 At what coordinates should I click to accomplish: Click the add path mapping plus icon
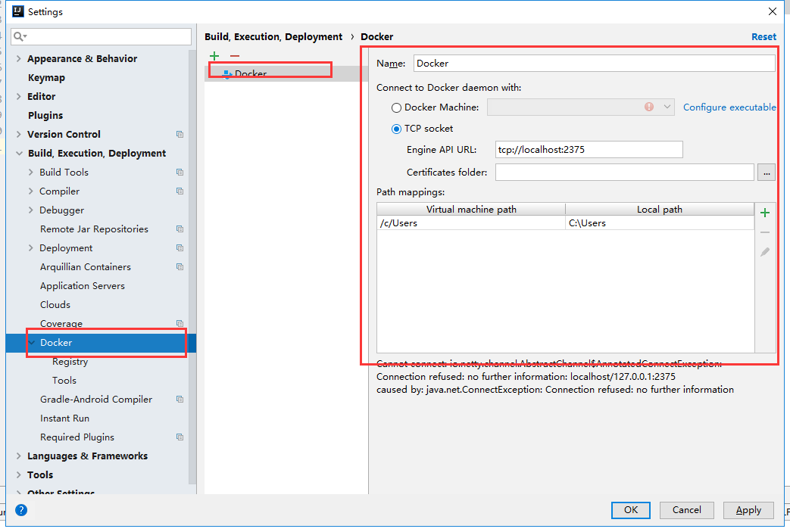765,213
